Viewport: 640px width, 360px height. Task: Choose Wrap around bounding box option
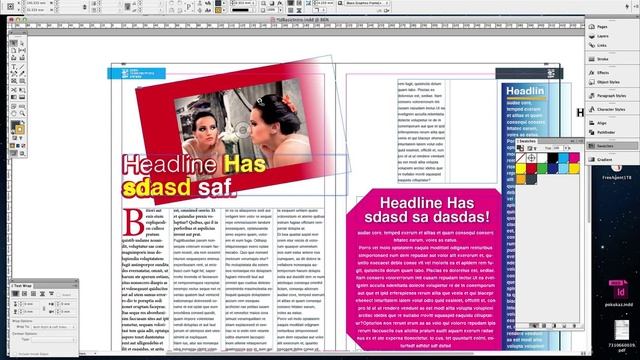point(24,293)
